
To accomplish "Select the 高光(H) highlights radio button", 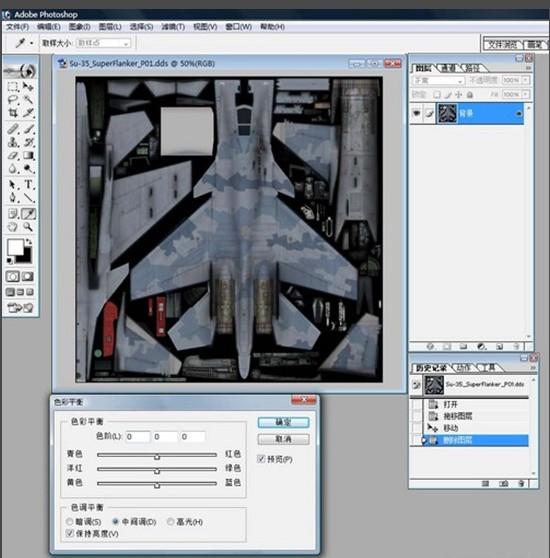I will (170, 522).
